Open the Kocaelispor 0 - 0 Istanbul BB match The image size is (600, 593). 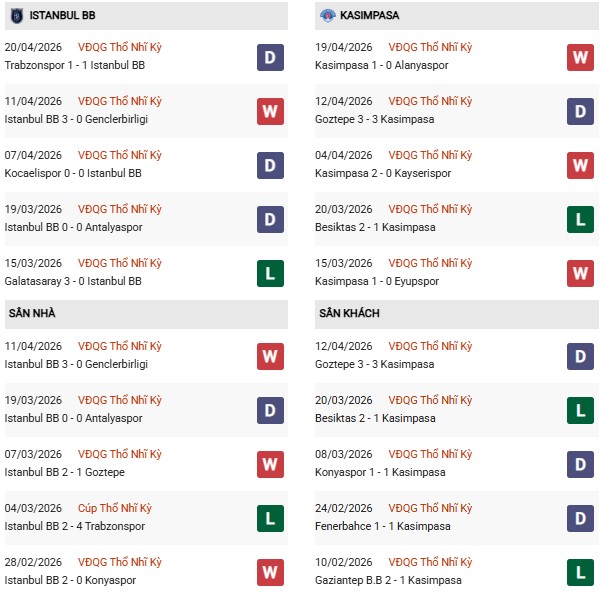point(72,173)
